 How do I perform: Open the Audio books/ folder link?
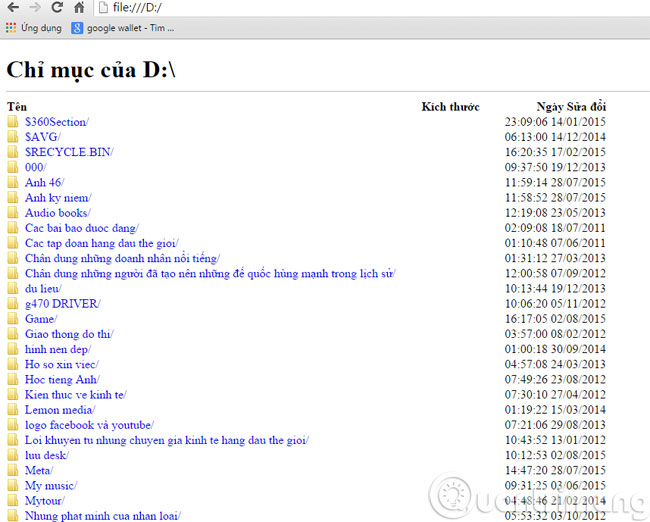pos(58,213)
